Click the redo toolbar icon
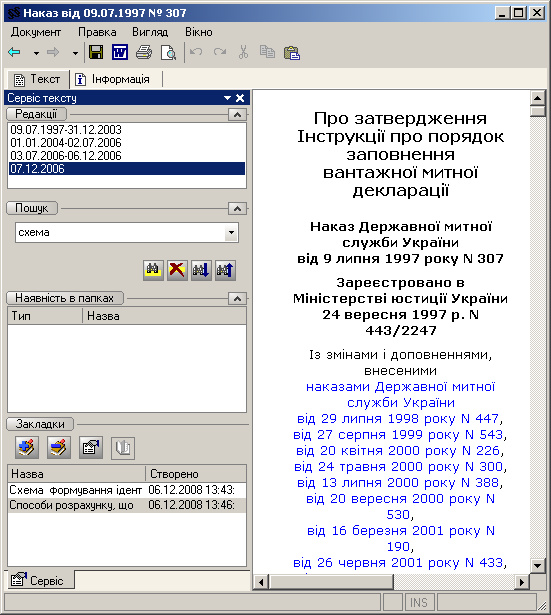 pyautogui.click(x=220, y=52)
